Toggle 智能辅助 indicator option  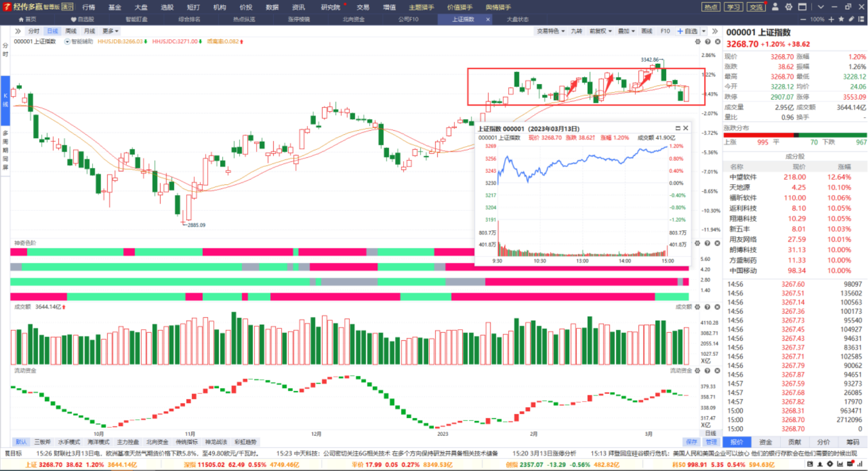[79, 42]
